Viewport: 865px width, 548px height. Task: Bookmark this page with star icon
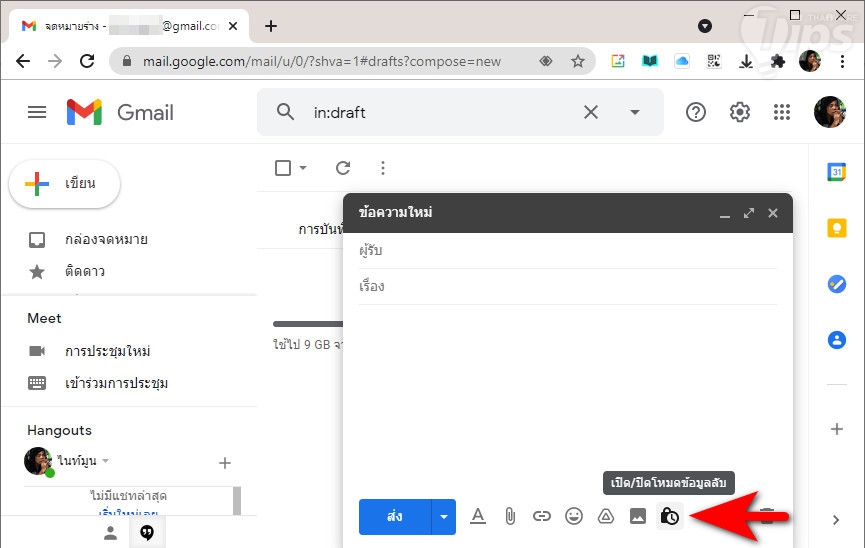pos(578,61)
